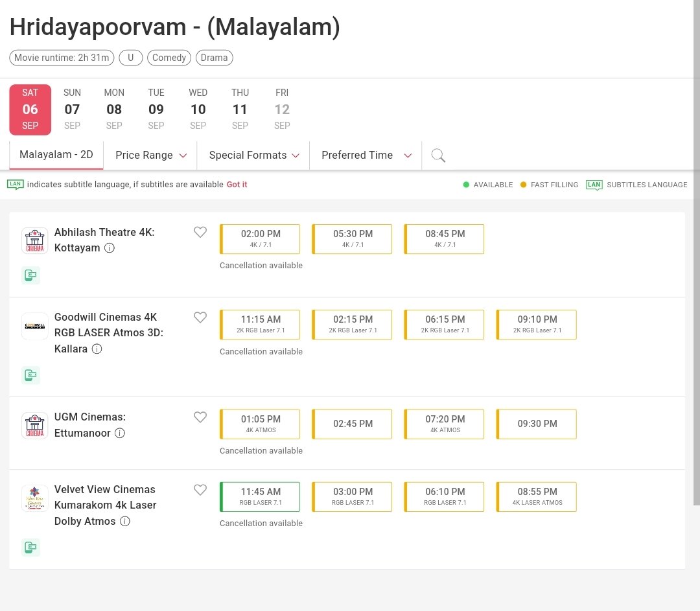This screenshot has height=611, width=700.
Task: Click subtitle icon under Velvet View Cinemas
Action: [30, 547]
